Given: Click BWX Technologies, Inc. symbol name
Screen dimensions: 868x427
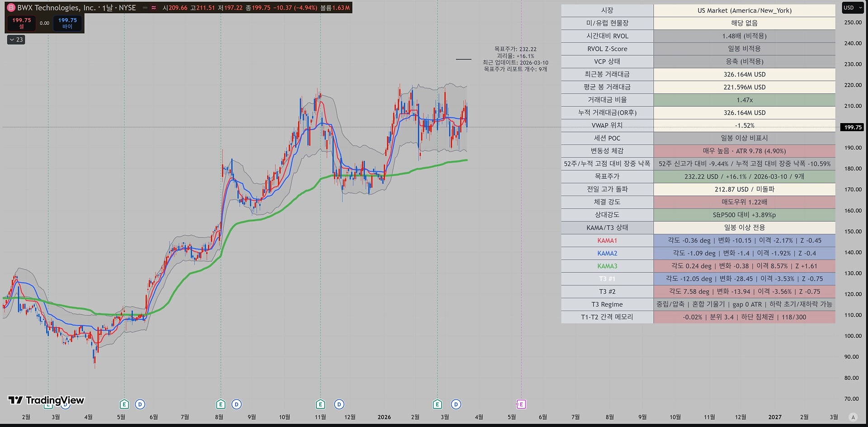Looking at the screenshot, I should [x=56, y=8].
